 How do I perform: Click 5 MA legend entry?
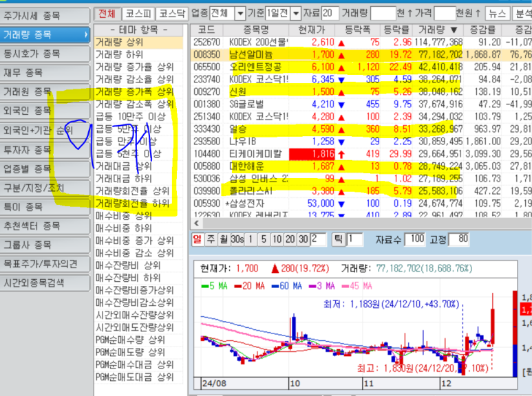(214, 286)
